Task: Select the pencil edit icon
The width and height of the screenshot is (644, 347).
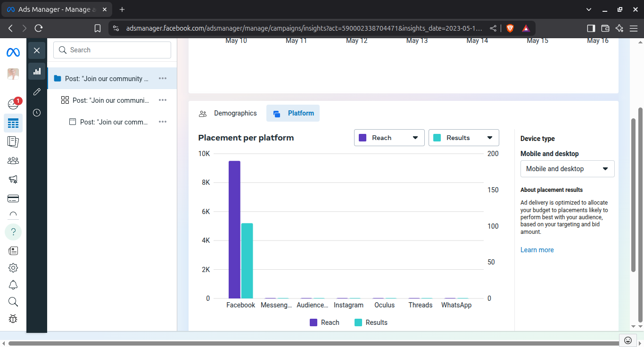Action: 37,92
